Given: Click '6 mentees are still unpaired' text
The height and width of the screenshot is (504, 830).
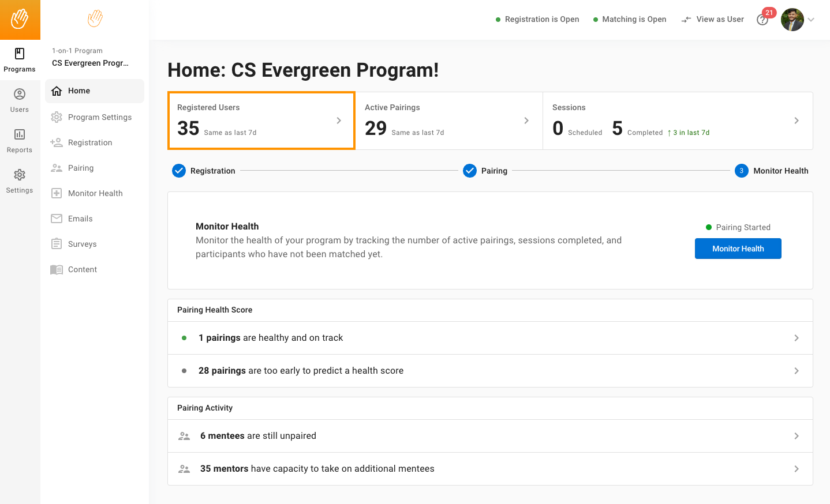Looking at the screenshot, I should pos(258,436).
